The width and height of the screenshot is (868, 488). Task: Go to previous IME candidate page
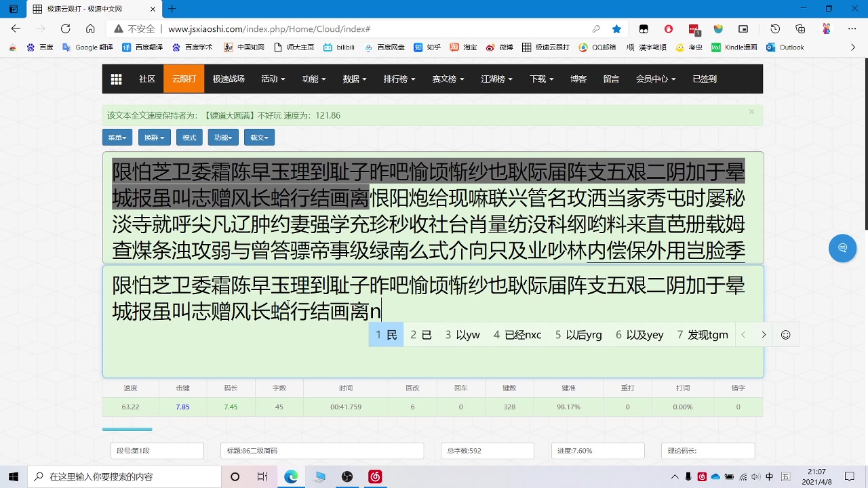click(x=743, y=335)
